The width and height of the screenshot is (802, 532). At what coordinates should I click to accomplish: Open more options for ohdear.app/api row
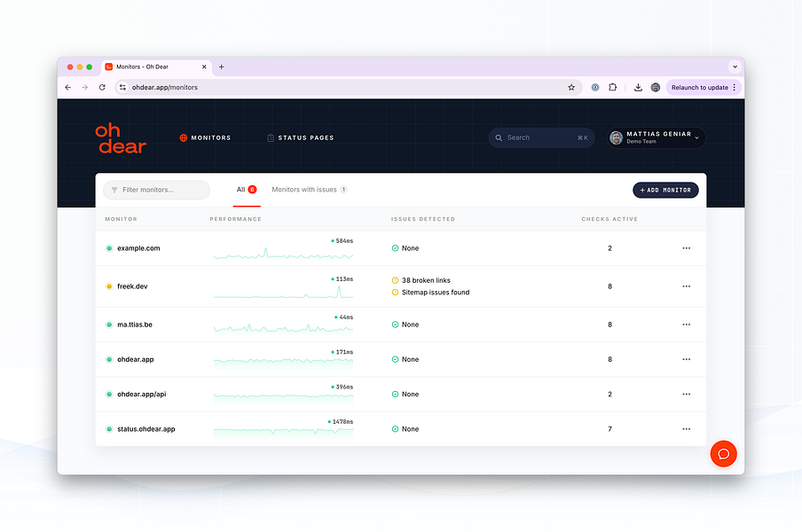pyautogui.click(x=687, y=394)
